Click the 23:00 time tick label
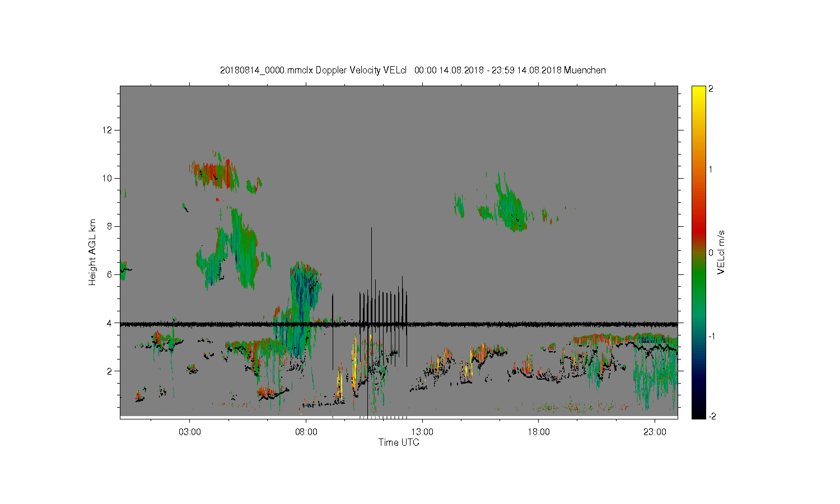The image size is (840, 504). (x=655, y=432)
